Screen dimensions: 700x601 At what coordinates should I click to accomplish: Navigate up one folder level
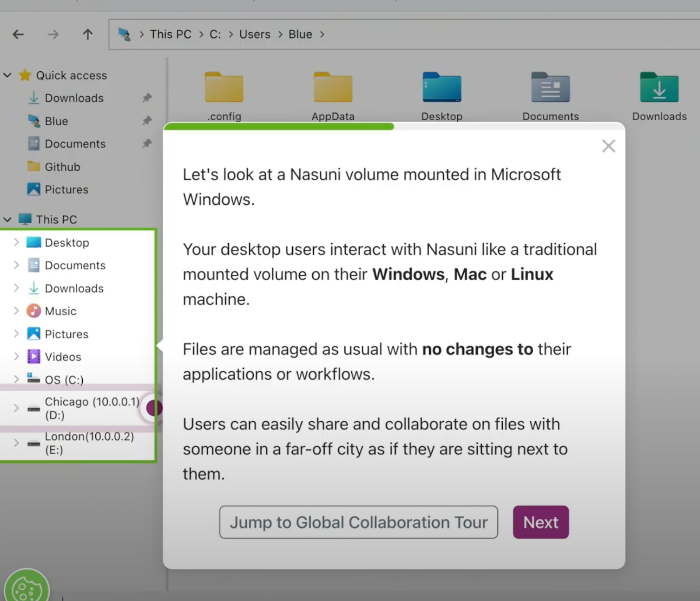coord(87,34)
